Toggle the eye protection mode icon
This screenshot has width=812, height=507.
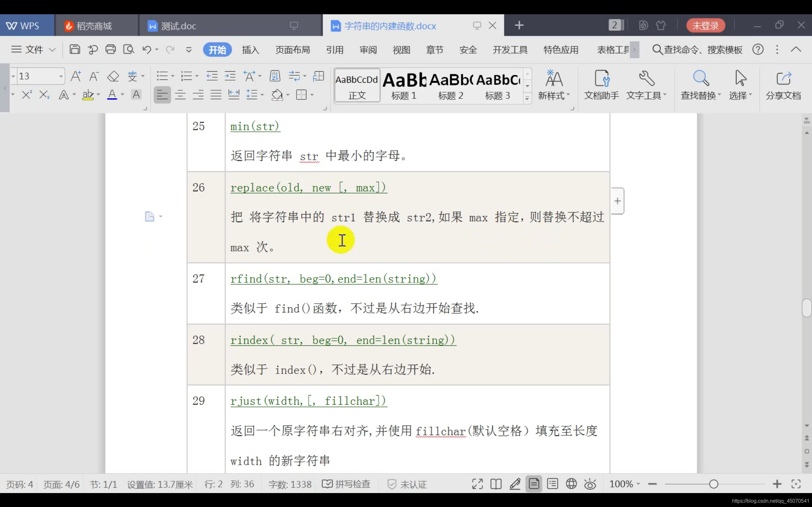pyautogui.click(x=590, y=484)
